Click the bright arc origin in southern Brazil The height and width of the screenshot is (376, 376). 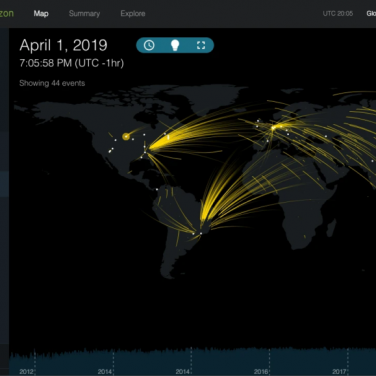tap(202, 220)
